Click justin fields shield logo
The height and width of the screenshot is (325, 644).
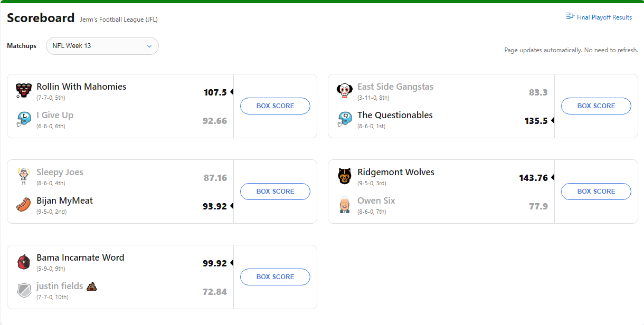click(24, 290)
